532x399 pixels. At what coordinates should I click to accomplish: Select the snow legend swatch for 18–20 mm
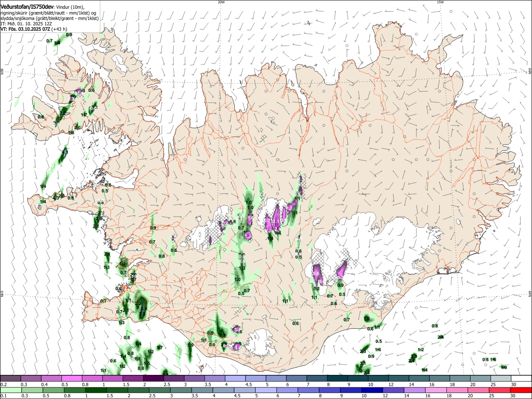pyautogui.click(x=459, y=379)
